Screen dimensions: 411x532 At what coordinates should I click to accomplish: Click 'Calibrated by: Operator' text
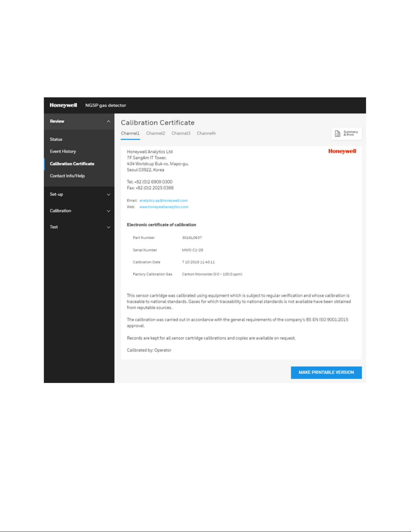149,350
